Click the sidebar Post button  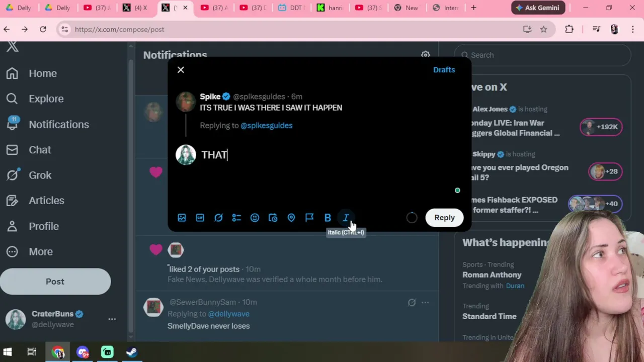[x=55, y=282]
